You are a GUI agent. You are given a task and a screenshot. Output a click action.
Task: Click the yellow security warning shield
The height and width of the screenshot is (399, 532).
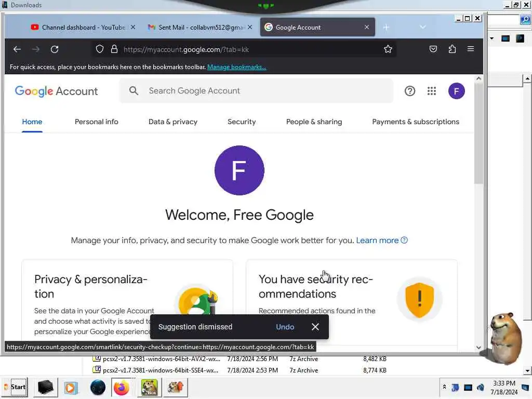click(x=420, y=300)
